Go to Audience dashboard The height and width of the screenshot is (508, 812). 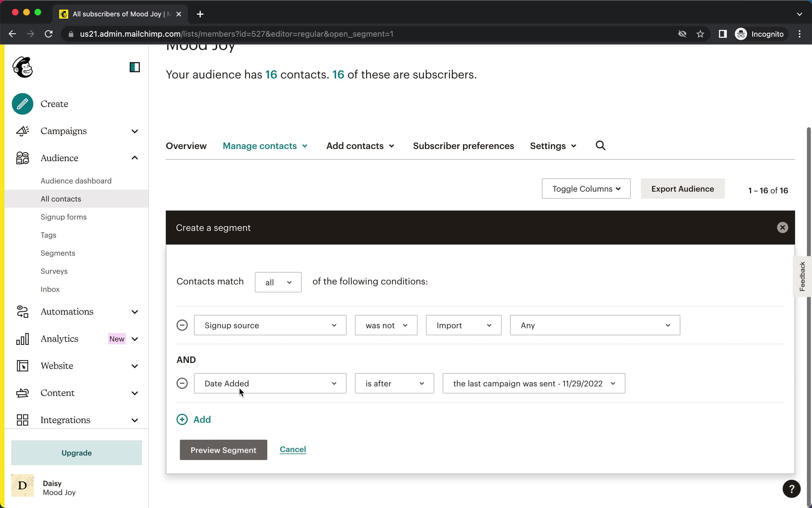pyautogui.click(x=76, y=181)
